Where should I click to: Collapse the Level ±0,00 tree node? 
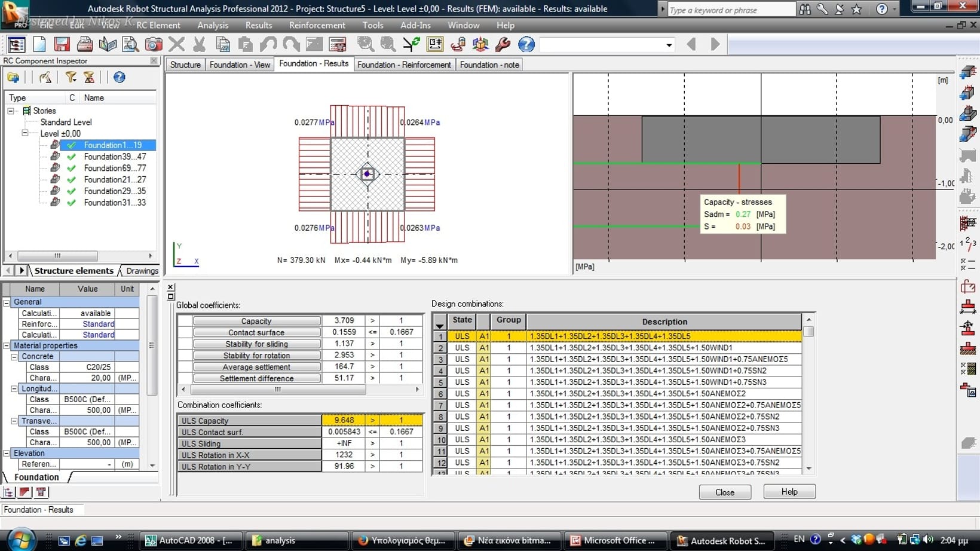click(x=25, y=133)
